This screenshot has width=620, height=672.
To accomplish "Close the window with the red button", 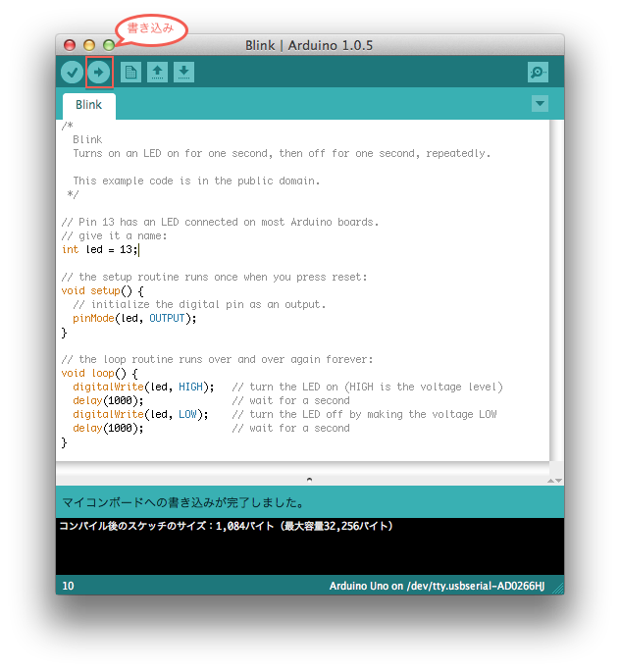I will coord(70,45).
